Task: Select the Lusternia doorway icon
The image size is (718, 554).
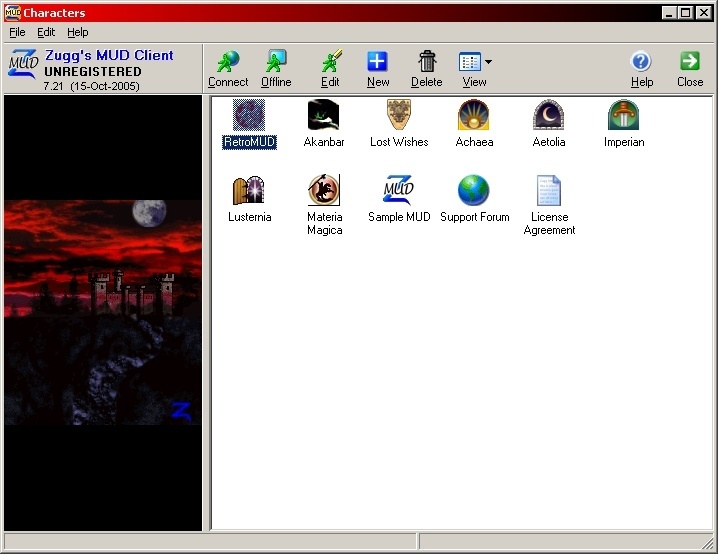Action: point(249,190)
